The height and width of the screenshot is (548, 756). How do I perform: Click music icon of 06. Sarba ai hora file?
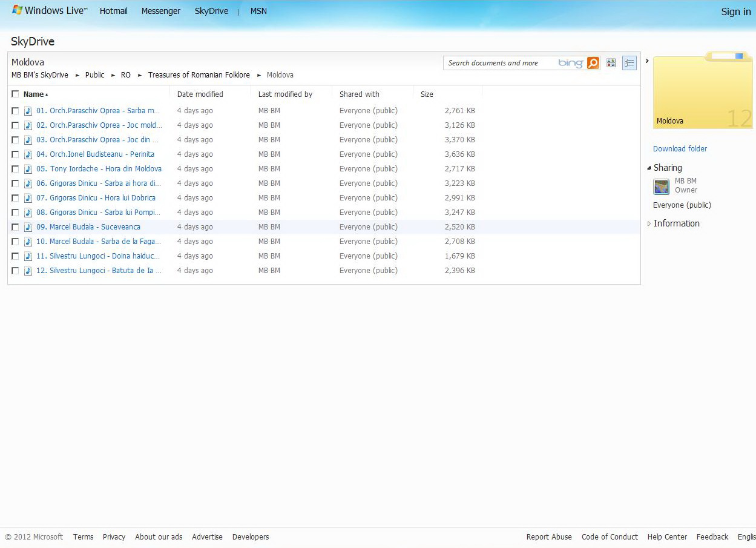tap(28, 183)
